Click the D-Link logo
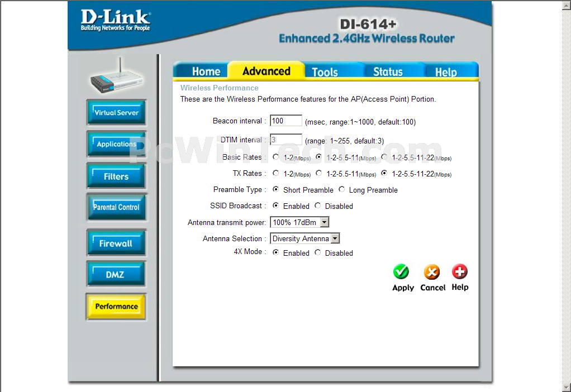Screen dimensions: 571x392 click(116, 20)
